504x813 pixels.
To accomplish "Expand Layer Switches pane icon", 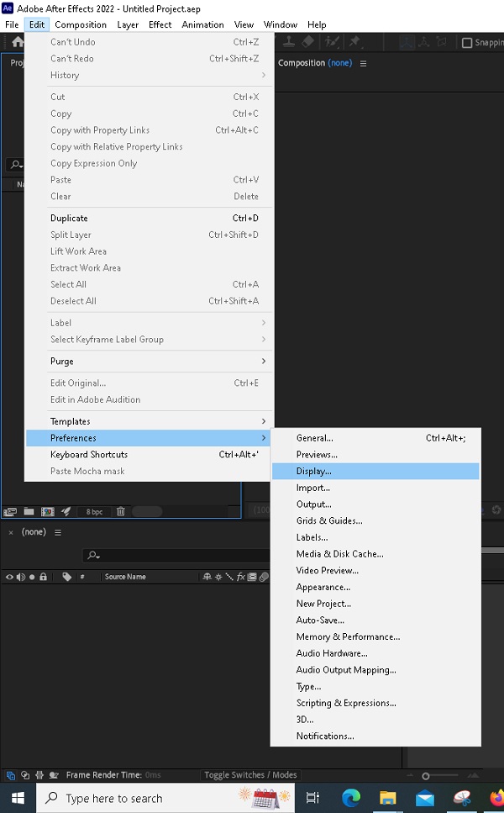I will point(10,776).
